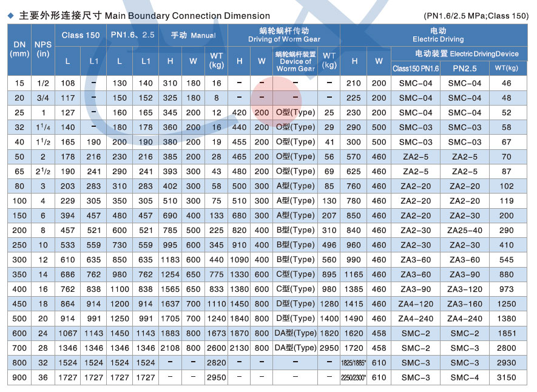Click the device model 'ZA25-40'

[x=465, y=231]
